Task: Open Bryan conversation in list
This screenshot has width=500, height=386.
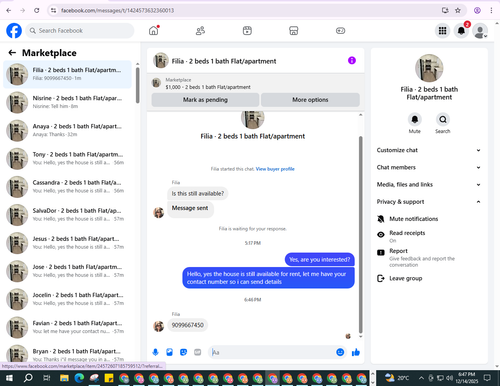Action: (67, 354)
